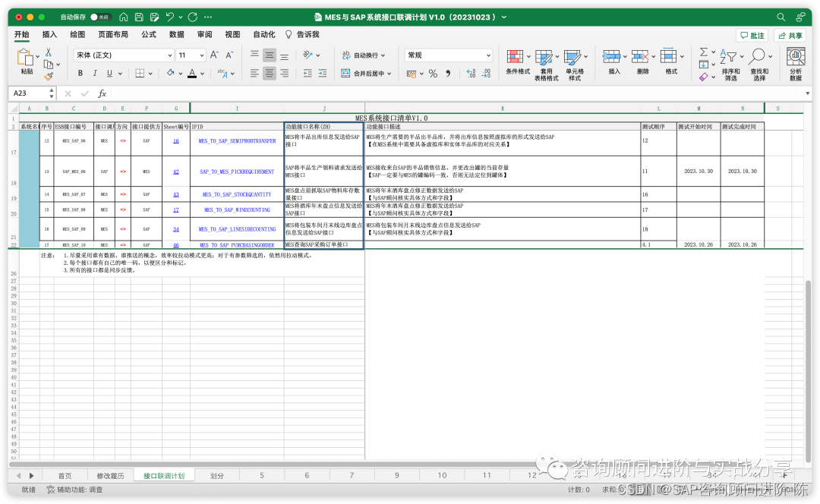This screenshot has width=820, height=504.
Task: Click the Undo arrow icon
Action: coord(170,17)
